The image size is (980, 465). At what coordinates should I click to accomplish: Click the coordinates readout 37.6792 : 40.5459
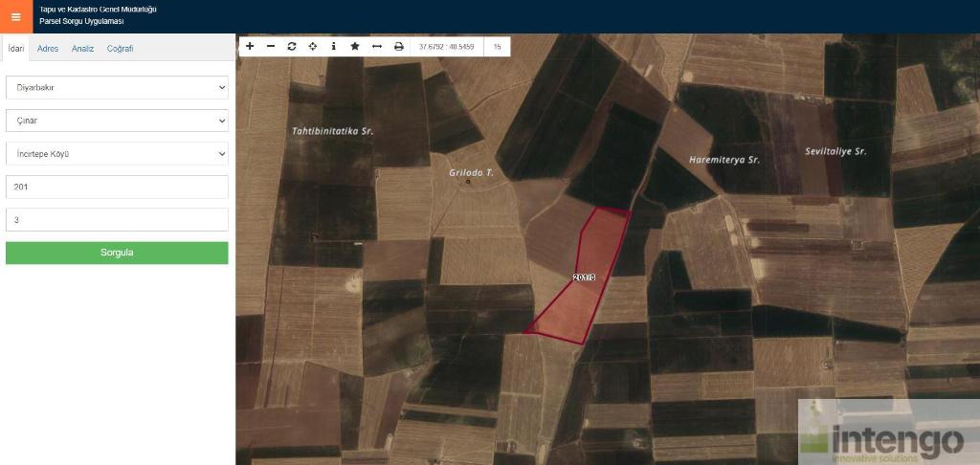tap(447, 47)
